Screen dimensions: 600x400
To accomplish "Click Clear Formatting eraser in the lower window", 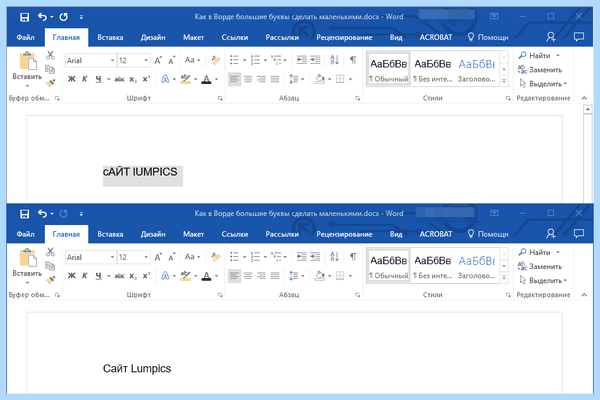I will (x=215, y=257).
